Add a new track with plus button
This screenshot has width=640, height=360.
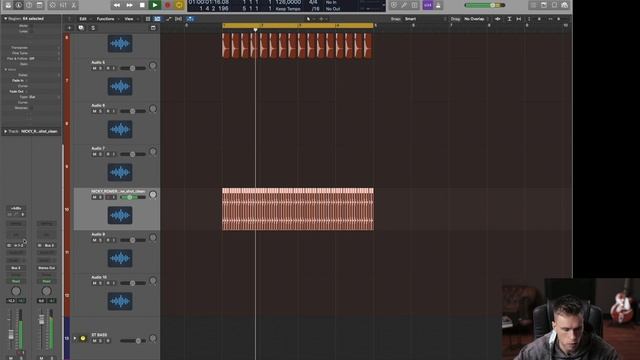click(x=69, y=28)
